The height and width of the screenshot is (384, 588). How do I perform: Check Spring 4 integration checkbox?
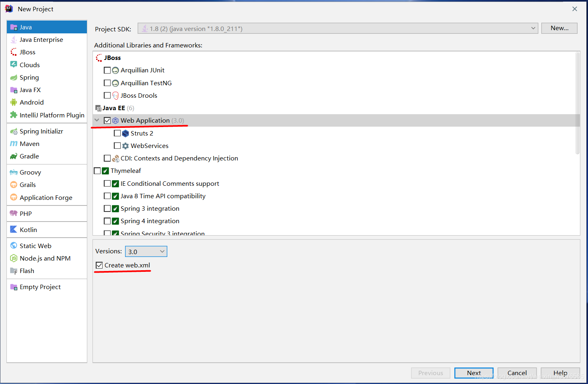(x=107, y=221)
